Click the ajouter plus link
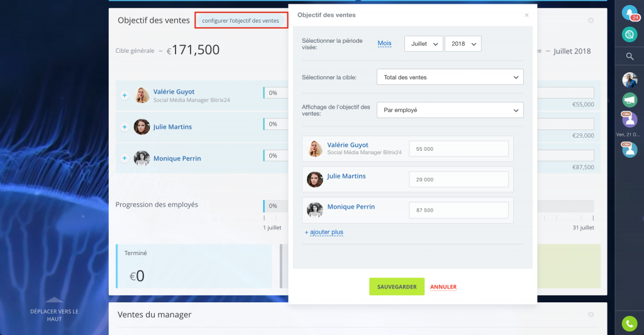The image size is (644, 335). click(x=325, y=232)
